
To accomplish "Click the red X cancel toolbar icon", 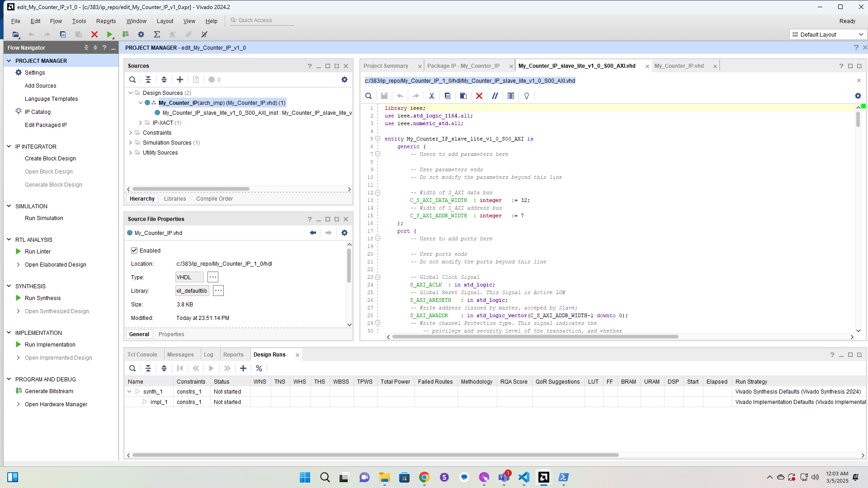I will (x=94, y=34).
